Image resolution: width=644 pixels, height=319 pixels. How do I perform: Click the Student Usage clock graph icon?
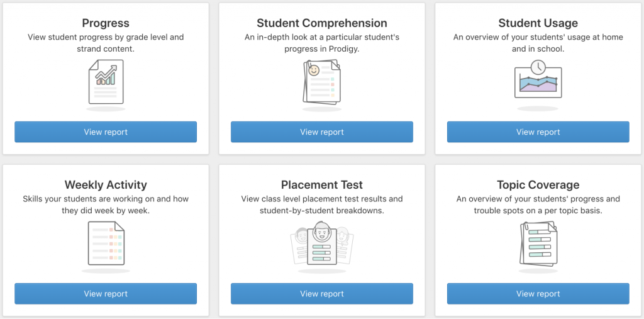[538, 80]
